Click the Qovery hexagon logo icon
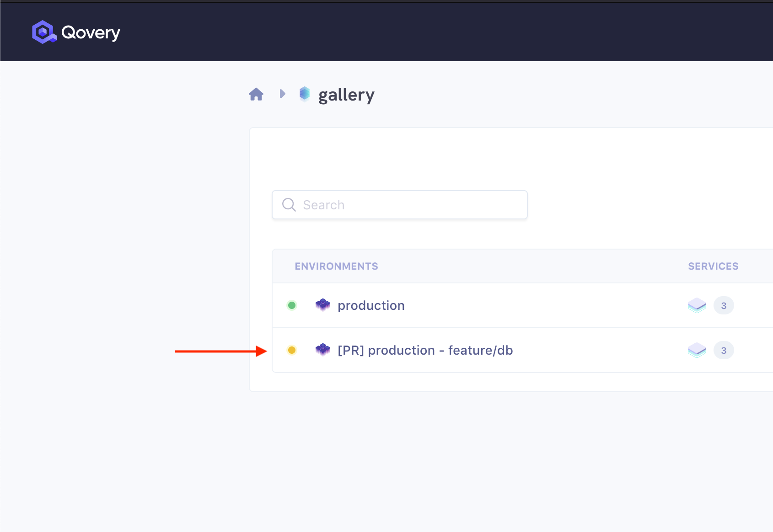The height and width of the screenshot is (532, 773). click(x=43, y=32)
